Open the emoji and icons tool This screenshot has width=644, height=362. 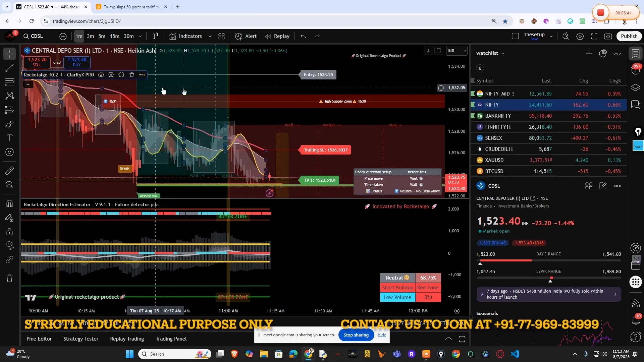pyautogui.click(x=10, y=152)
